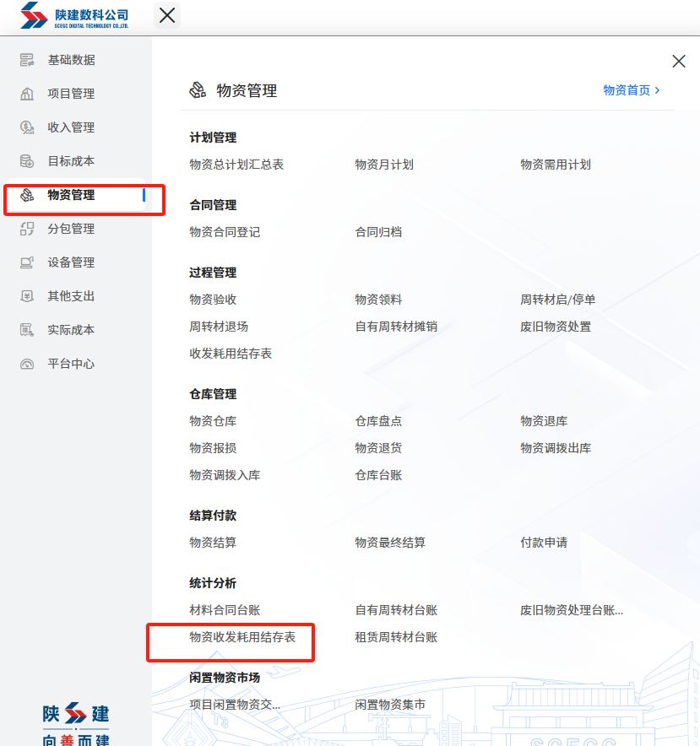
Task: Go to 物资合同登记 page
Action: [x=225, y=232]
